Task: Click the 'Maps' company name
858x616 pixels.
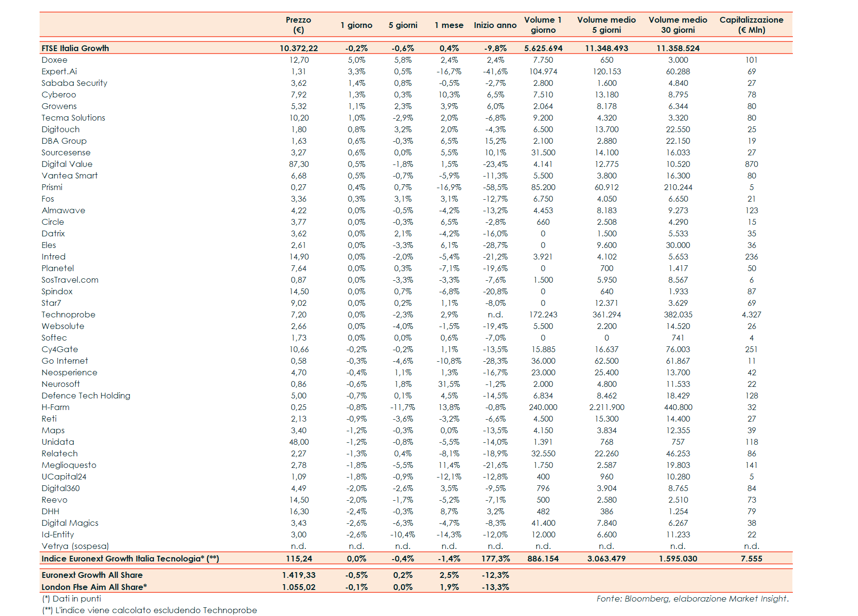Action: (x=53, y=430)
